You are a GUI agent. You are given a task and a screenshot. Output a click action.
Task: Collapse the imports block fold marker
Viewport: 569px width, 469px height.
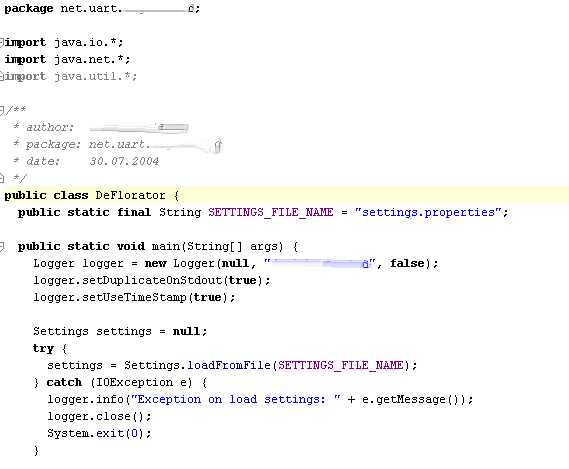tap(1, 43)
